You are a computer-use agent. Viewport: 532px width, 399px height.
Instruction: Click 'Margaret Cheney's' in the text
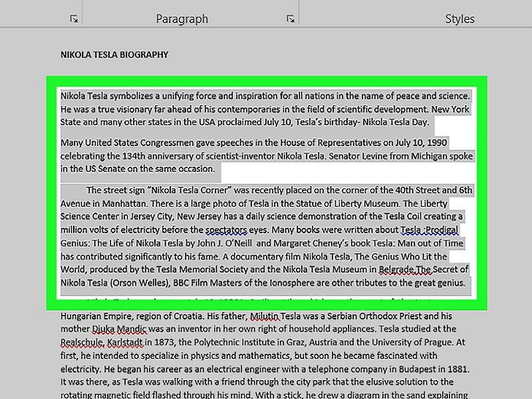311,243
